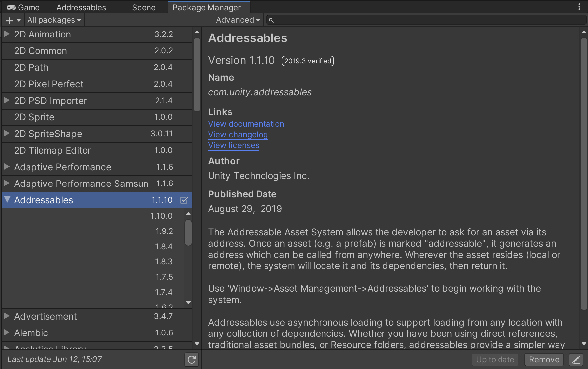Image resolution: width=588 pixels, height=369 pixels.
Task: Expand Adaptive Performance package versions
Action: [7, 167]
